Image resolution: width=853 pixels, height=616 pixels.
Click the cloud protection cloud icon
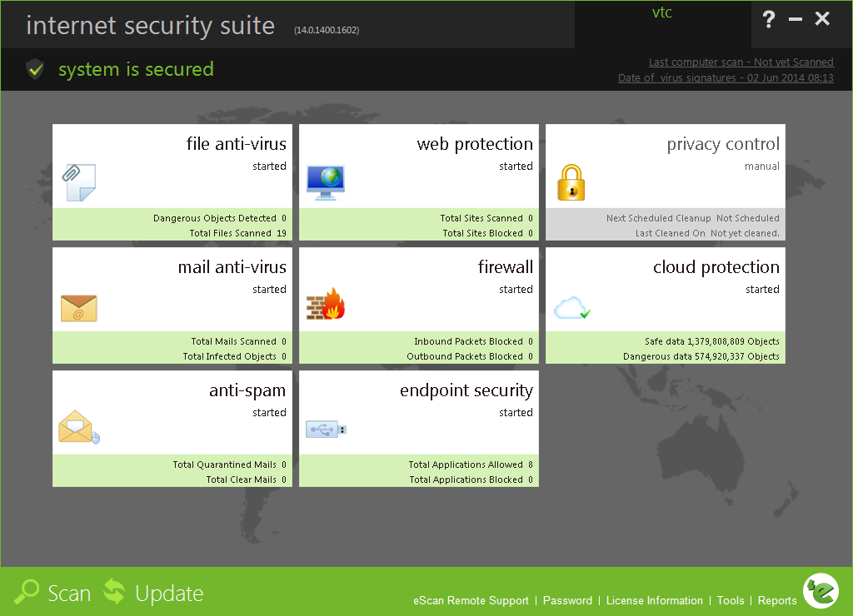tap(573, 309)
